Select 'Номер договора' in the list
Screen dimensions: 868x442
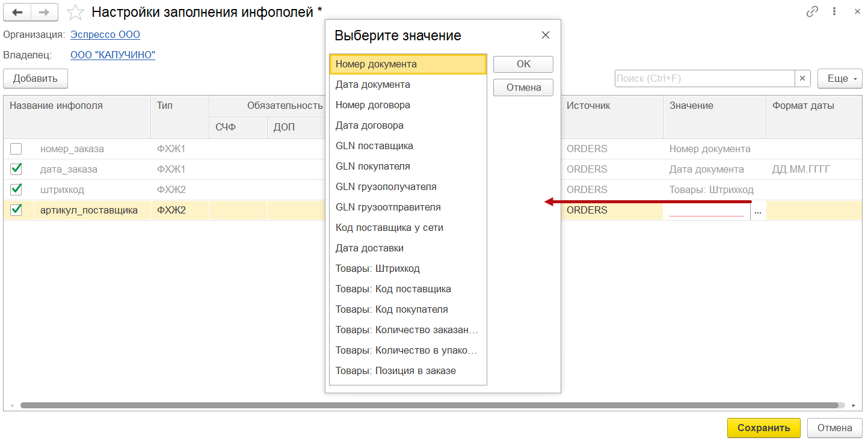(408, 105)
